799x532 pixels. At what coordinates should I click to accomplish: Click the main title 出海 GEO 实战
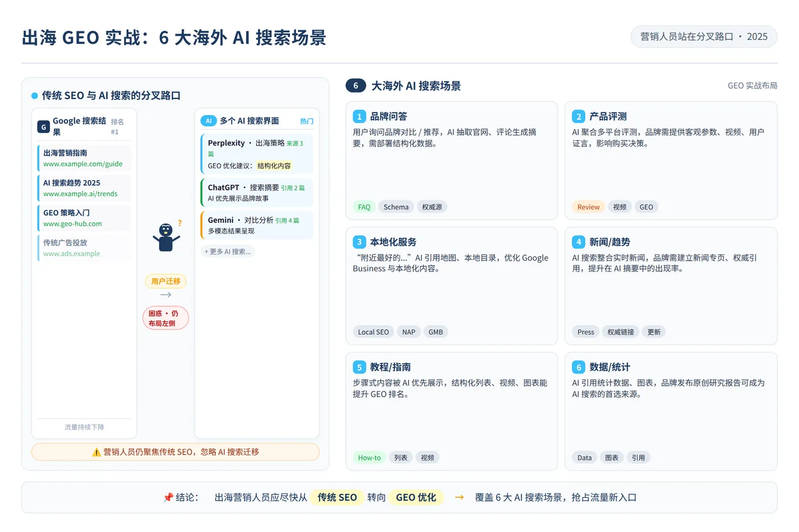(174, 38)
